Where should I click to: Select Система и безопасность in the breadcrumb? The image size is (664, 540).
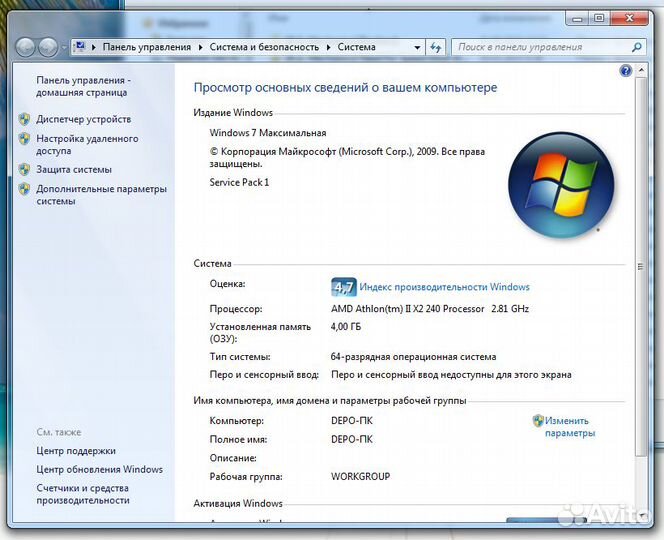264,47
